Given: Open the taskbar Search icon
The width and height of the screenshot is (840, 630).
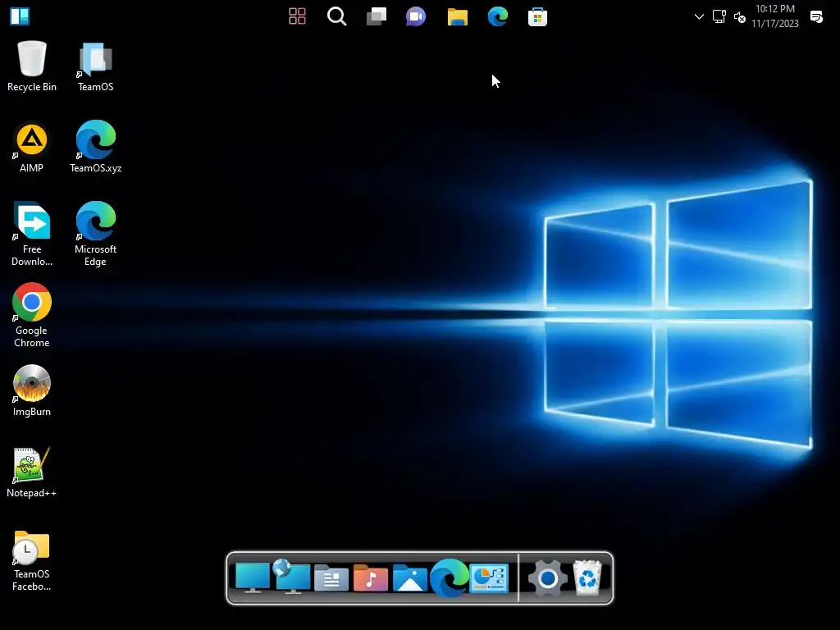Looking at the screenshot, I should coord(337,16).
